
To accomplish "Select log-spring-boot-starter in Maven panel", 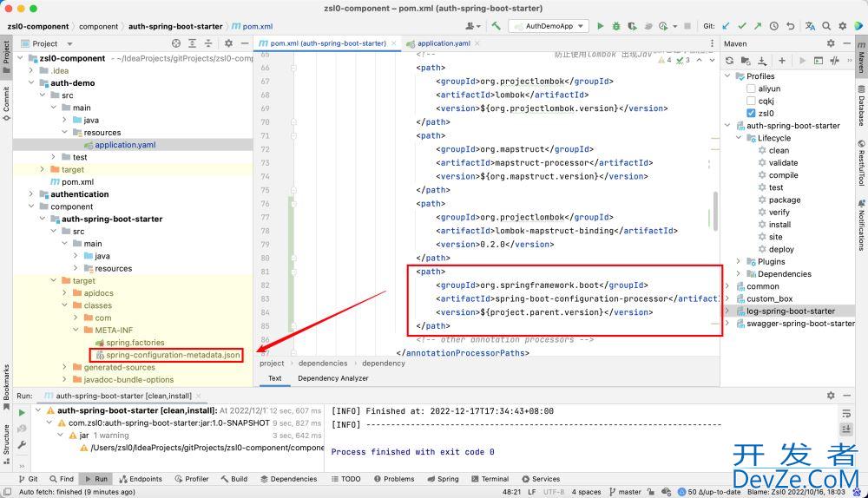I will [791, 311].
